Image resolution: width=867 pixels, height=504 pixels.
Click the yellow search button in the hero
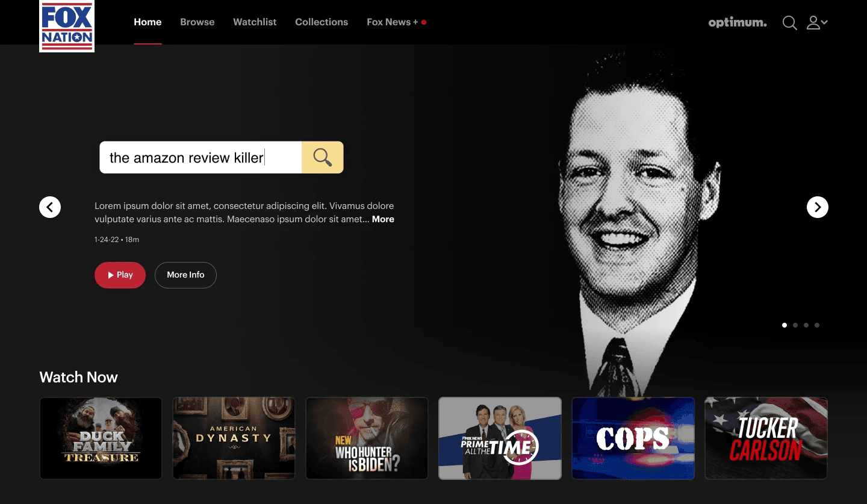click(x=323, y=157)
